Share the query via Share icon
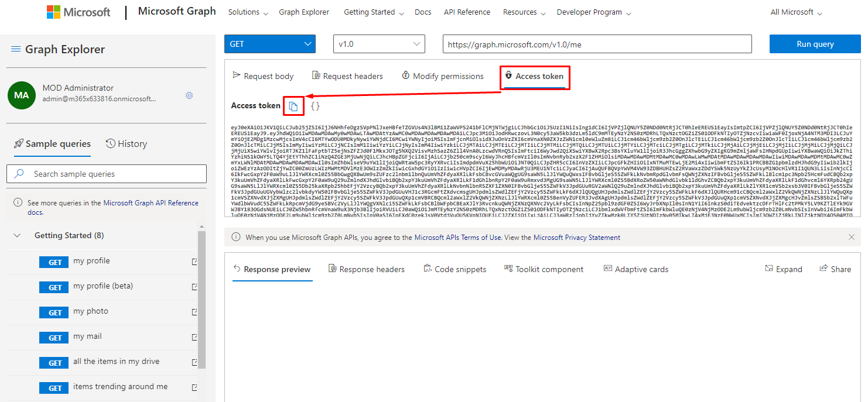 (x=834, y=269)
